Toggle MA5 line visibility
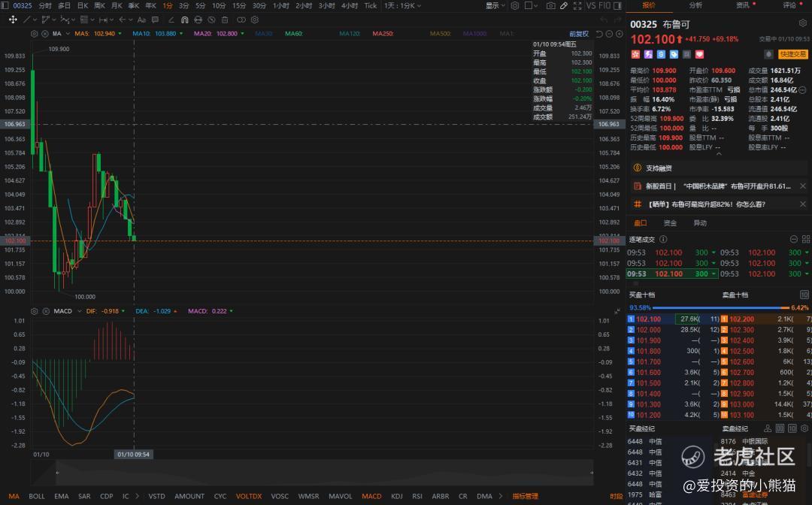The image size is (812, 505). [x=98, y=34]
